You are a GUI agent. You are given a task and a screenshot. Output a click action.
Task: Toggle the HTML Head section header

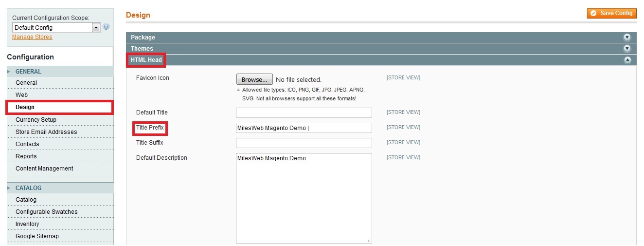[381, 60]
